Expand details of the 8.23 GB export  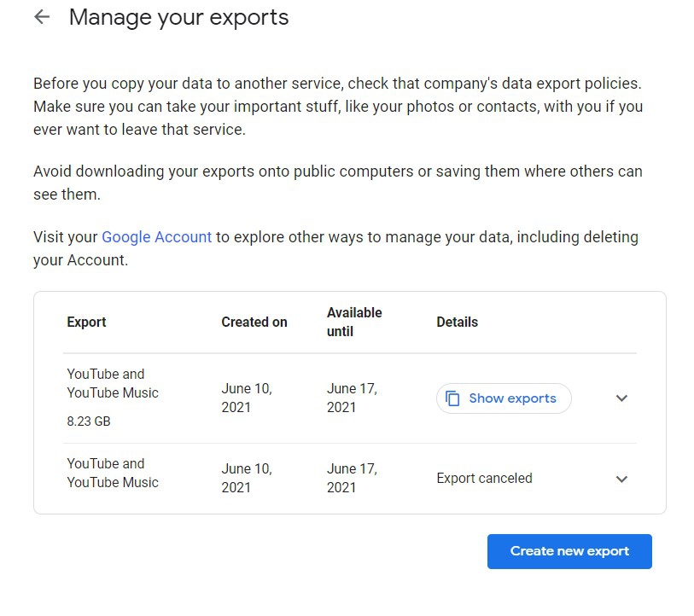(621, 398)
